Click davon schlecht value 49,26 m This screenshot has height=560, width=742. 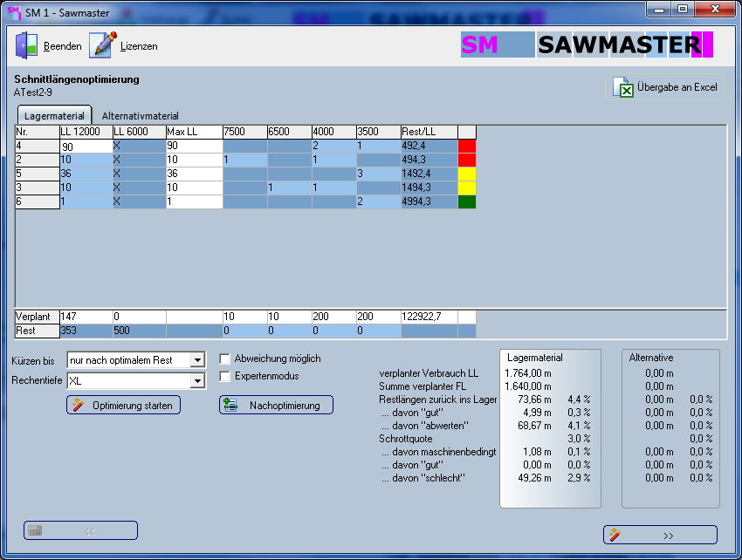pyautogui.click(x=535, y=478)
